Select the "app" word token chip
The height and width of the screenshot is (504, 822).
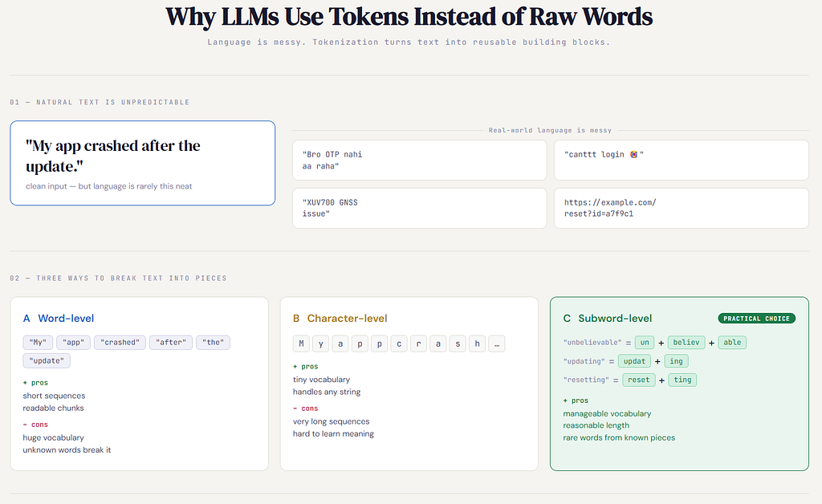coord(73,342)
